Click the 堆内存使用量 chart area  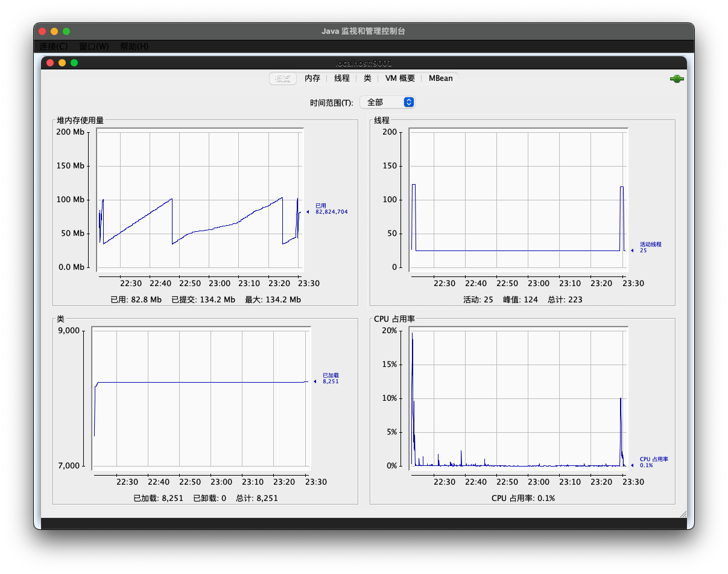pos(200,201)
